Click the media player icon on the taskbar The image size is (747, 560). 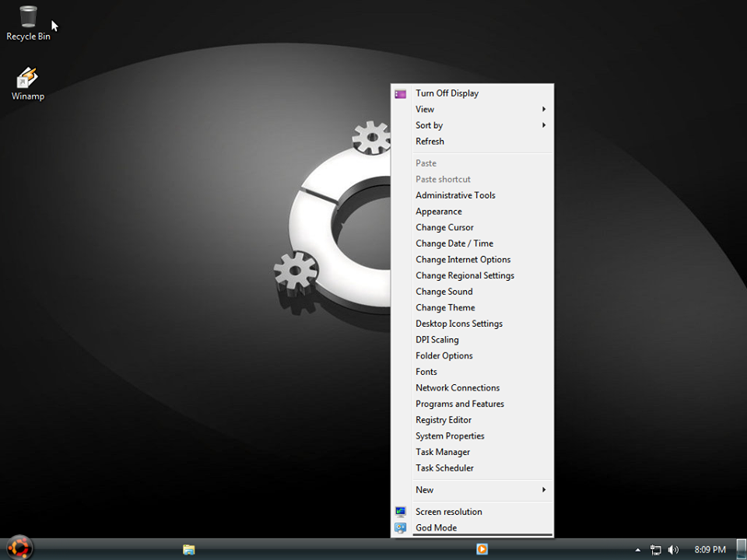coord(483,549)
